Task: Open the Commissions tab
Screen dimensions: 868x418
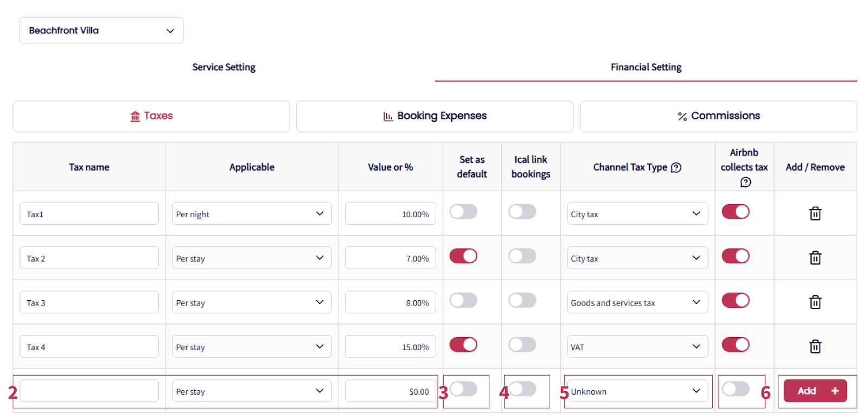Action: click(718, 116)
